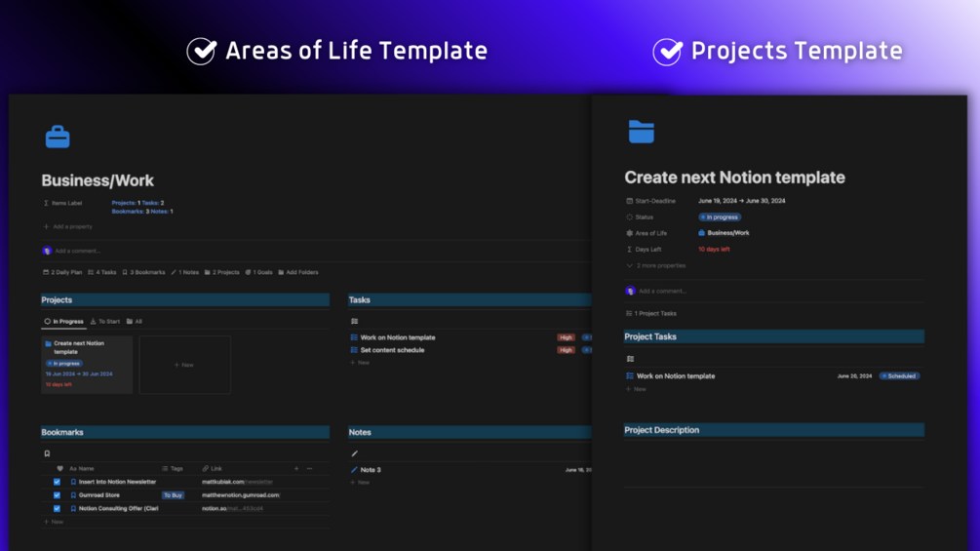Screen dimensions: 980x551
Task: Click the checkmark badge beside Areas of Life Template
Action: click(x=202, y=51)
